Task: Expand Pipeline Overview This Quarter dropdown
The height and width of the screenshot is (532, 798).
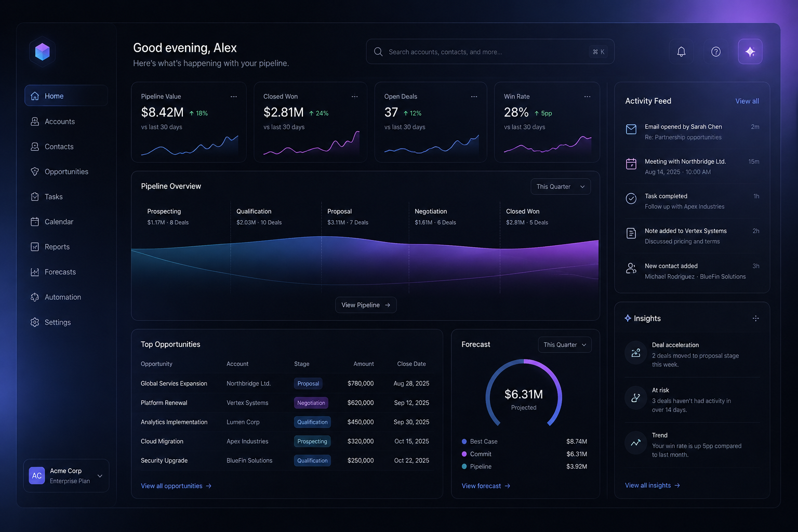Action: tap(561, 187)
